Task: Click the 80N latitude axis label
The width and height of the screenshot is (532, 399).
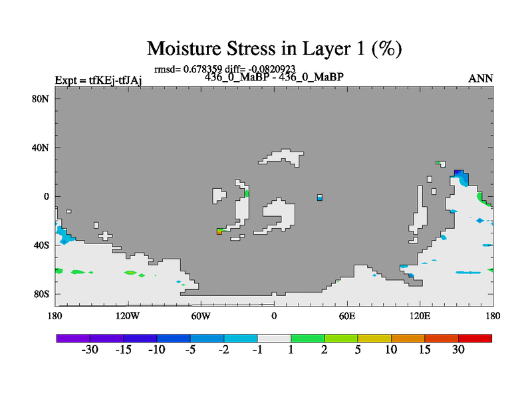Action: [41, 98]
